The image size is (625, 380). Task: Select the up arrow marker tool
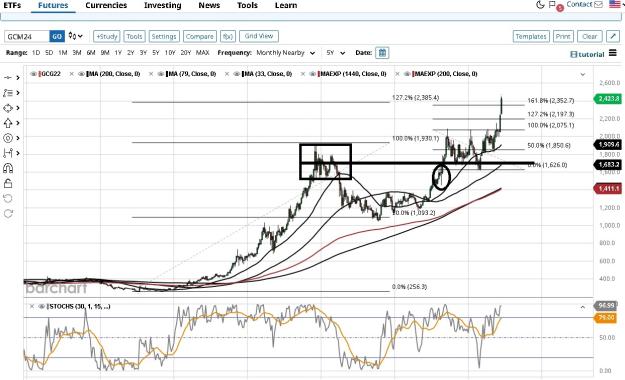point(8,123)
